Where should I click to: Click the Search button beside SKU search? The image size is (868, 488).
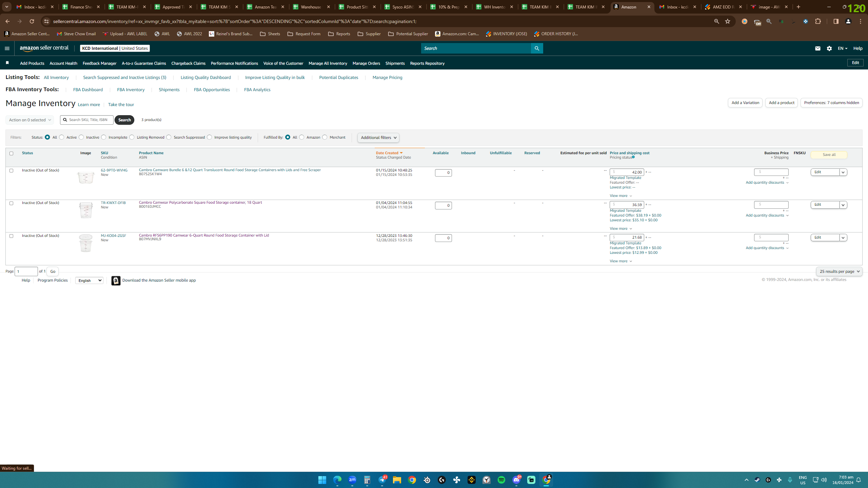(x=124, y=120)
